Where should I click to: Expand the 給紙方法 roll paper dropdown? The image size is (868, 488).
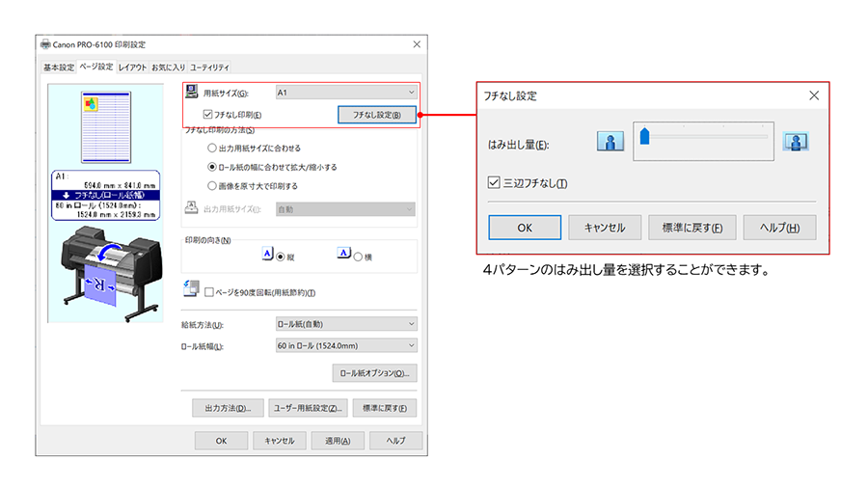(345, 324)
